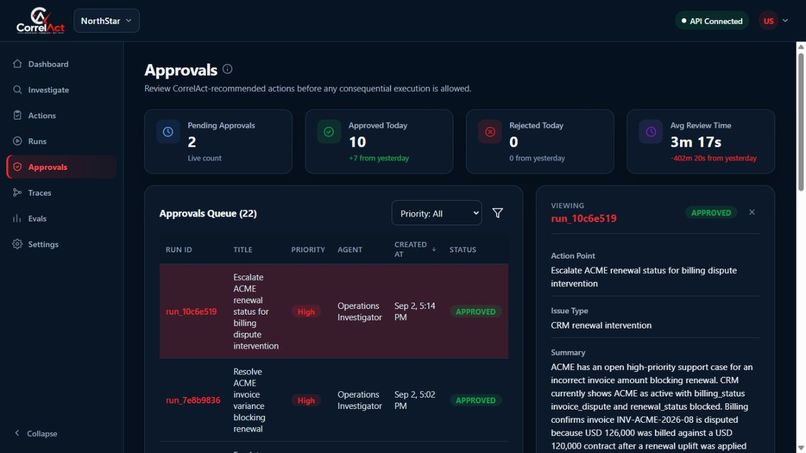Viewport: 806px width, 453px height.
Task: Click 'Sep 2, 5:02 PM' cell
Action: click(415, 400)
